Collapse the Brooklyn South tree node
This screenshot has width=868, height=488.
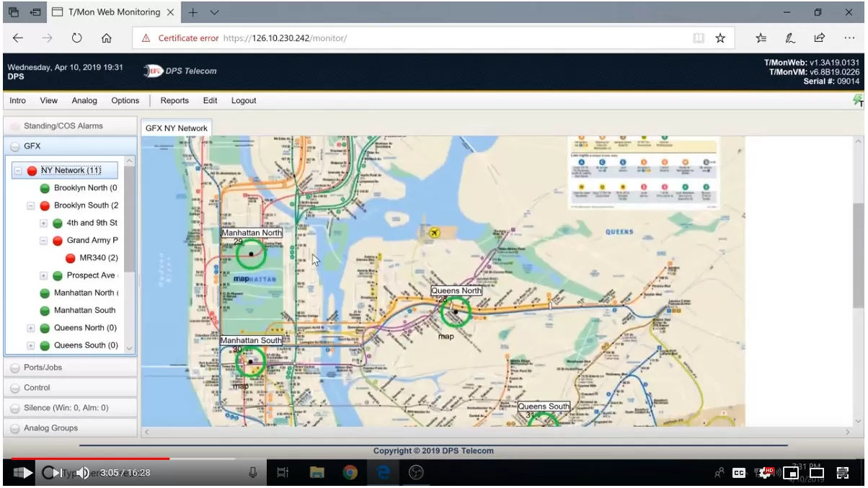[31, 205]
